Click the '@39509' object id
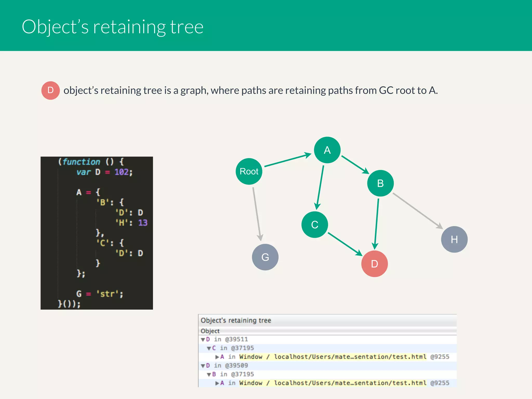Viewport: 532px width, 399px height. pyautogui.click(x=236, y=365)
